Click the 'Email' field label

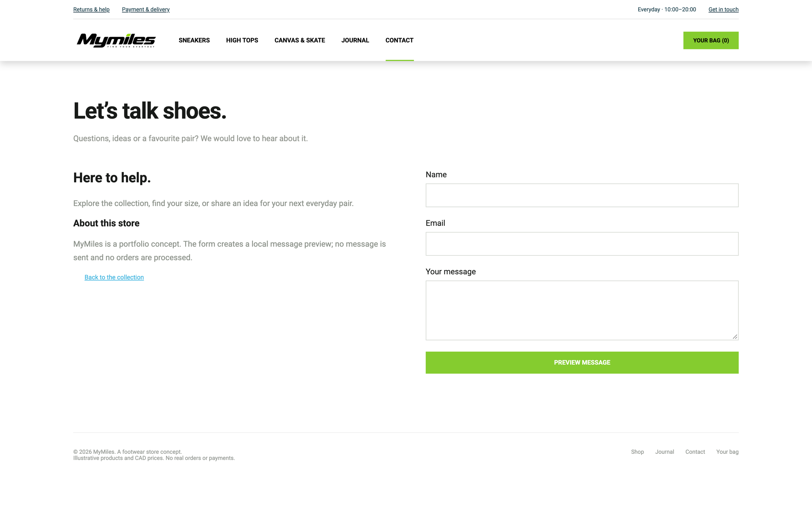(435, 223)
